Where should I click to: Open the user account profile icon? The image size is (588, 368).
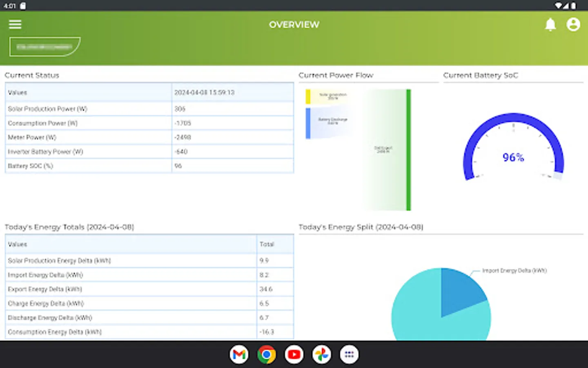point(573,25)
